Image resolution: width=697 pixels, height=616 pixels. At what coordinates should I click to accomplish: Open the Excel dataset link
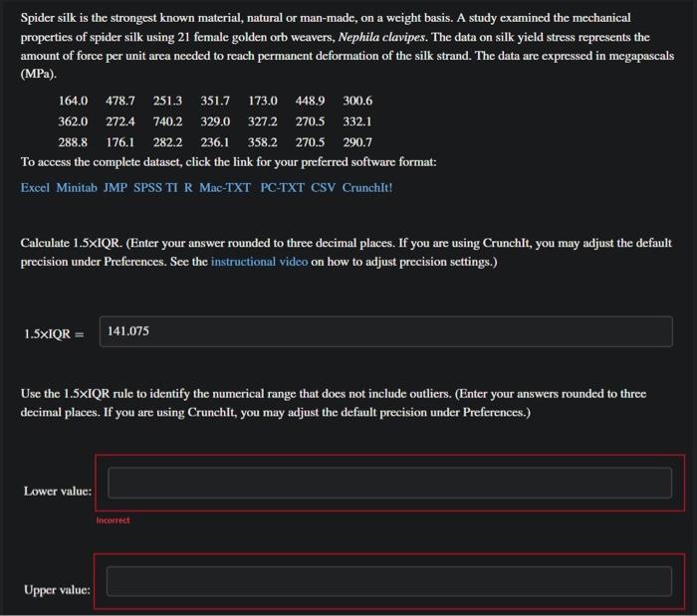coord(35,188)
